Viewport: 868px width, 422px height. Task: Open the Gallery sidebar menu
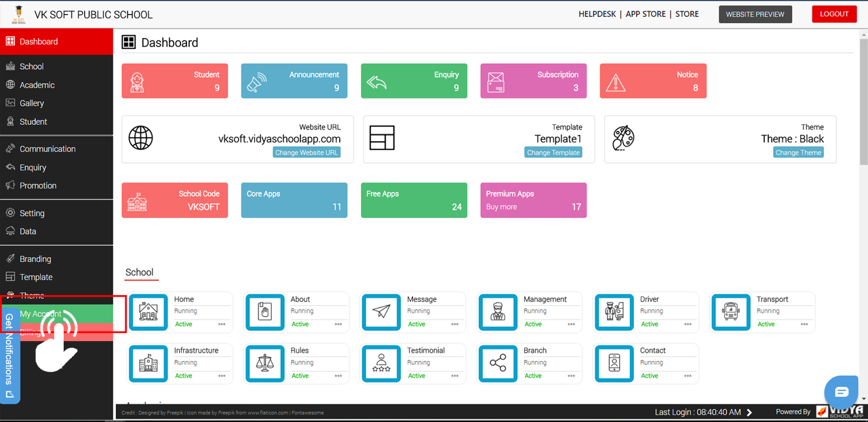point(56,103)
